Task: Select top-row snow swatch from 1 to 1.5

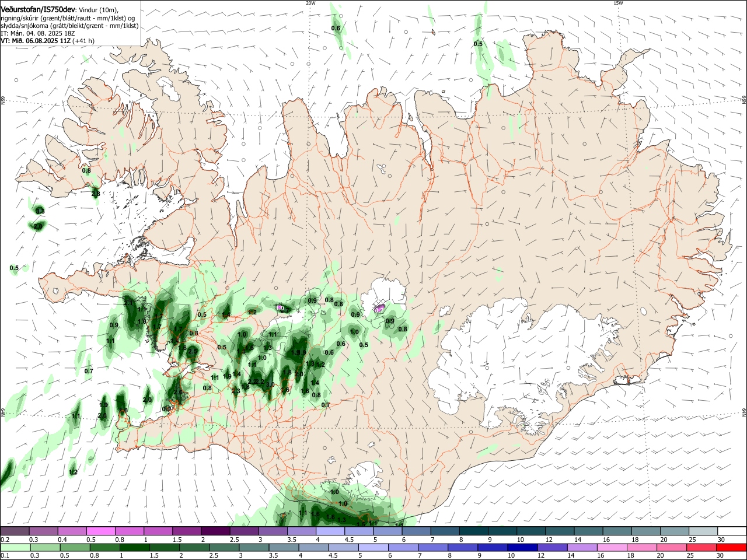Action: 158,531
